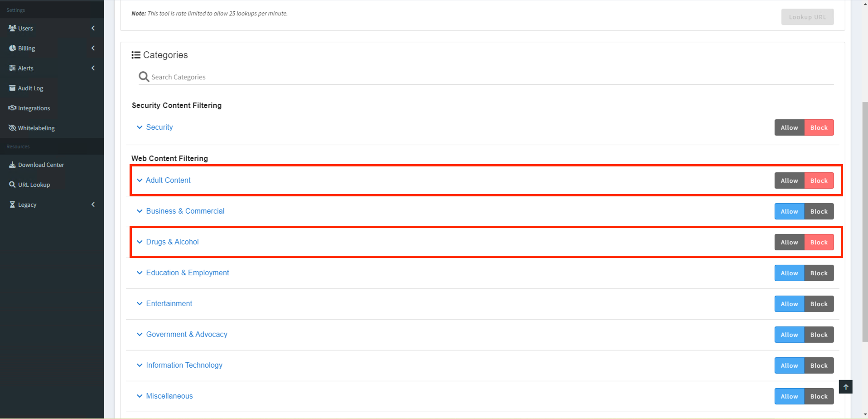The height and width of the screenshot is (419, 868).
Task: Click the scroll-to-top arrow button
Action: tap(845, 387)
